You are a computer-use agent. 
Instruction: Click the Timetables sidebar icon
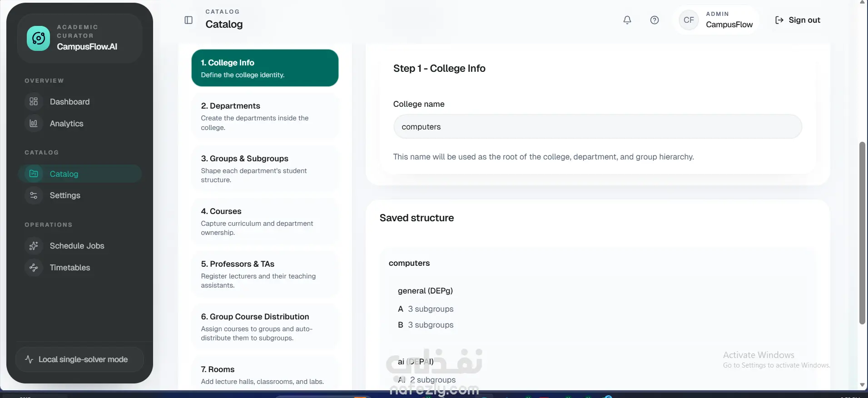point(34,268)
